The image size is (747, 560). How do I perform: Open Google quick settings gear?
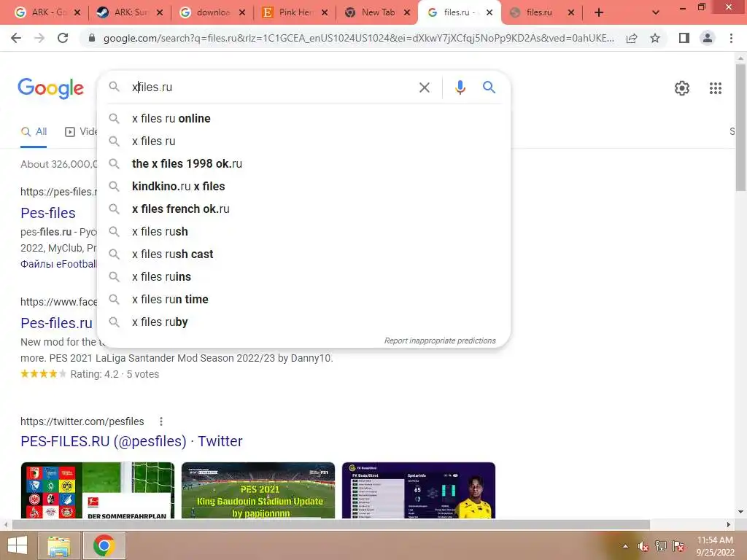pyautogui.click(x=682, y=88)
